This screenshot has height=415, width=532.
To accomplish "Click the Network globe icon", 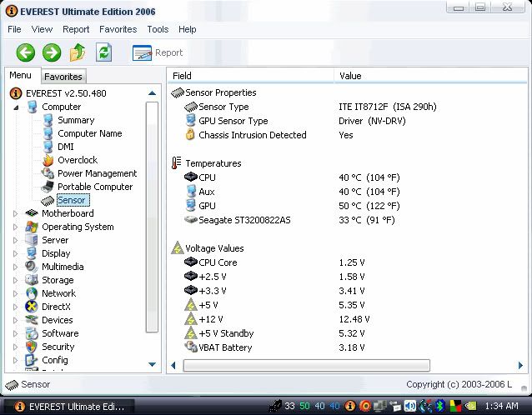I will (32, 293).
